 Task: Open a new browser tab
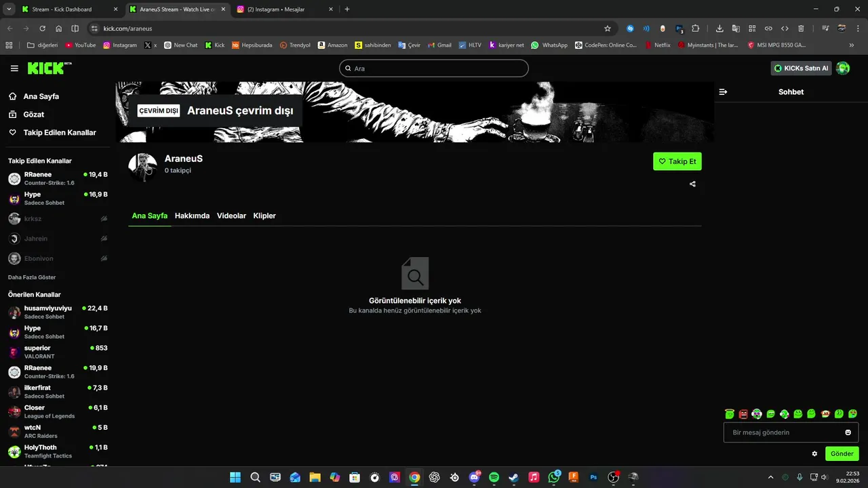point(347,9)
